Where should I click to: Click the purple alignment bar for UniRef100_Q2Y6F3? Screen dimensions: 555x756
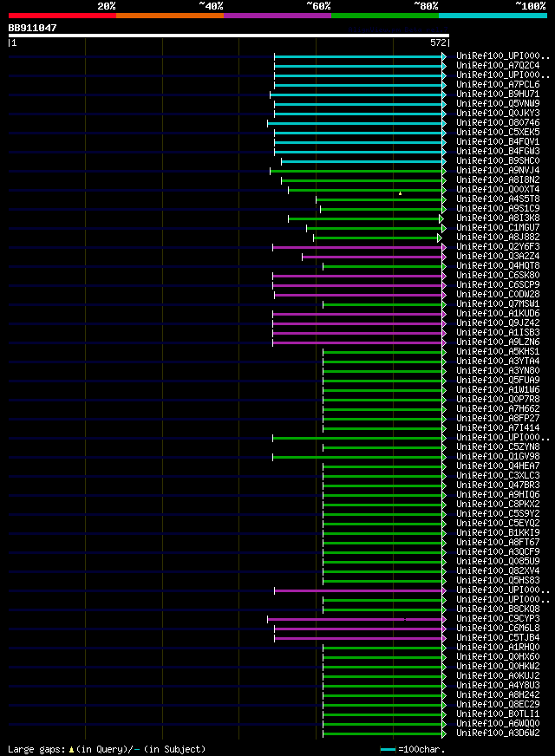pyautogui.click(x=360, y=247)
